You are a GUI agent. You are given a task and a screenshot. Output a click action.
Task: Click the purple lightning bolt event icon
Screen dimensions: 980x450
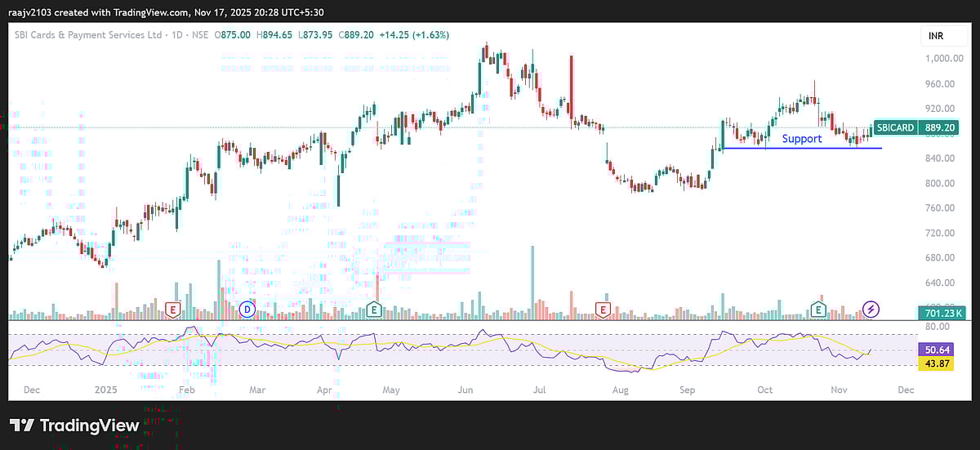[871, 309]
